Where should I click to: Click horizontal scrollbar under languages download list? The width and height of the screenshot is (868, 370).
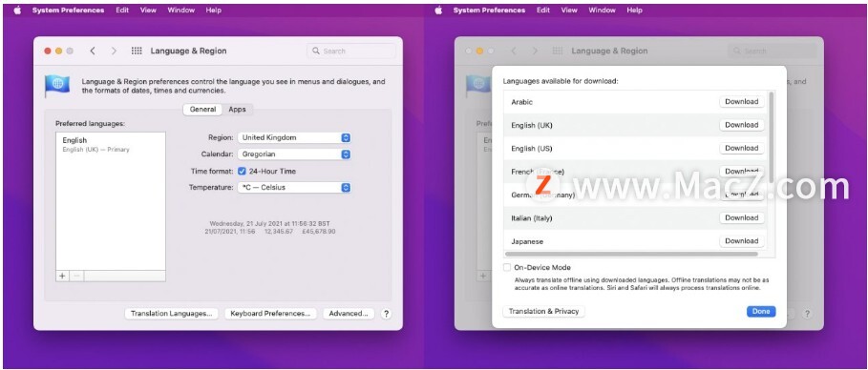coord(631,255)
